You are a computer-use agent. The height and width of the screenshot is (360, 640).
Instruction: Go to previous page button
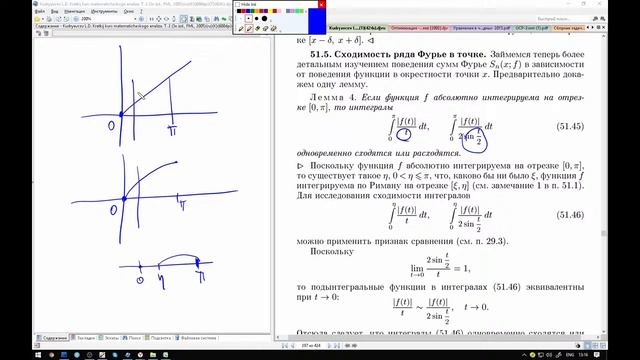click(293, 346)
